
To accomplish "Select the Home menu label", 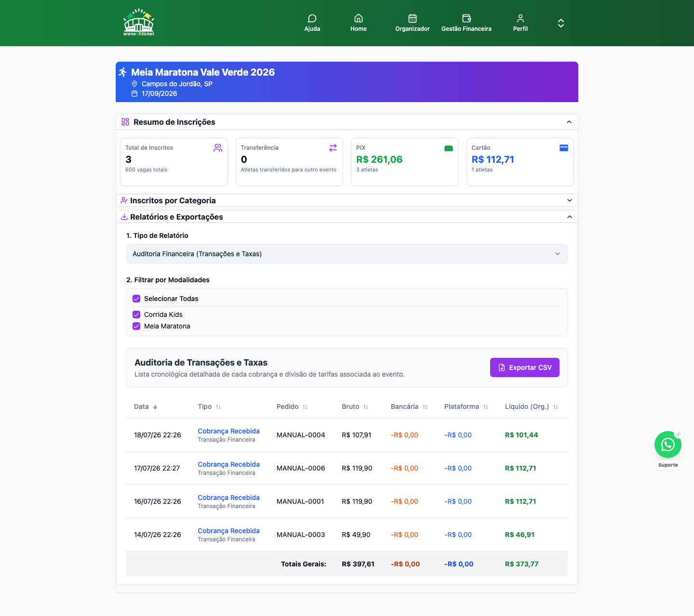I will click(359, 29).
